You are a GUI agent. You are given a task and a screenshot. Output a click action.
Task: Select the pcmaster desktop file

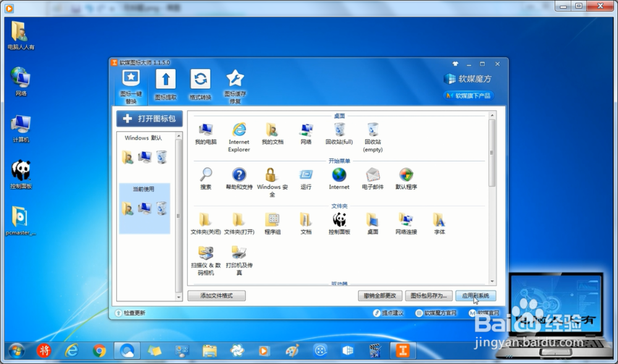click(x=20, y=221)
